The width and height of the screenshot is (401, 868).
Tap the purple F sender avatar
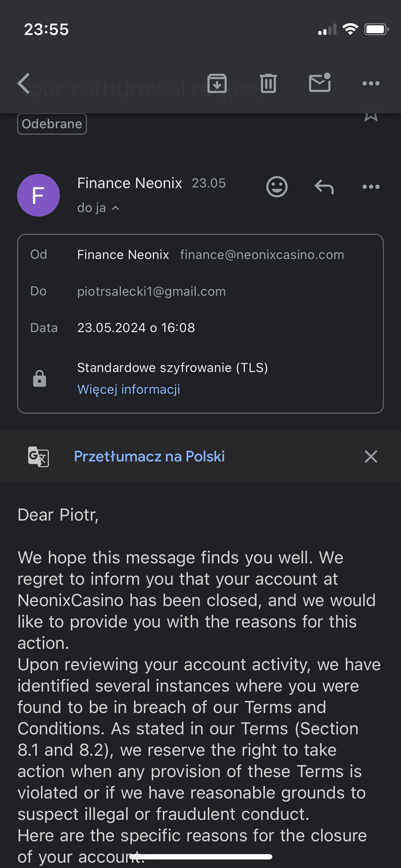38,195
